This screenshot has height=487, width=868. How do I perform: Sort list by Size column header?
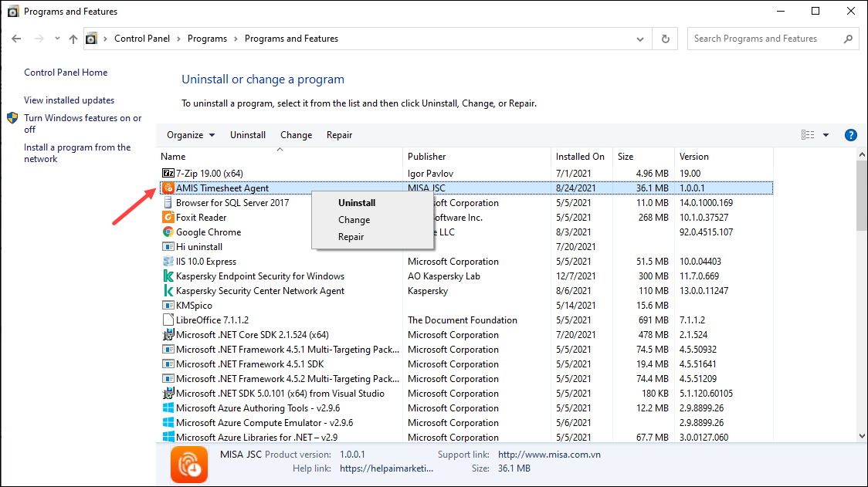pyautogui.click(x=644, y=157)
